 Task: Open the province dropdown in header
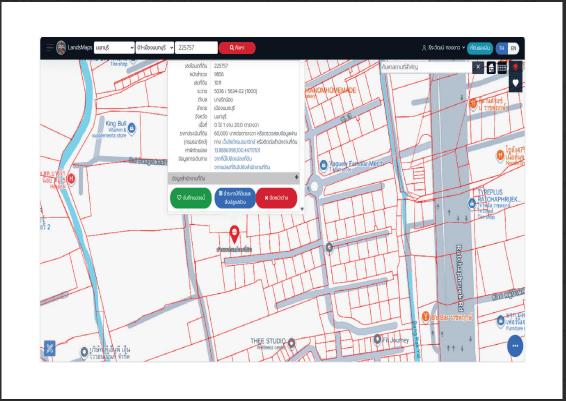click(114, 48)
